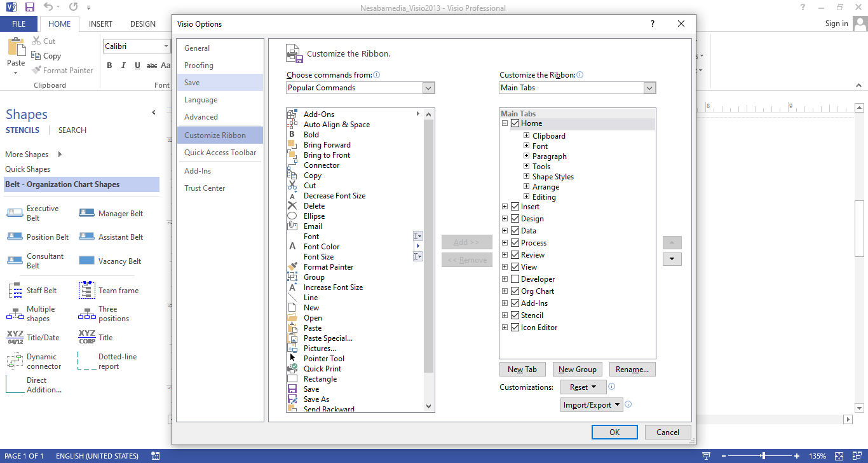Image resolution: width=868 pixels, height=463 pixels.
Task: Click the Dynamic connector shape icon
Action: [x=15, y=361]
